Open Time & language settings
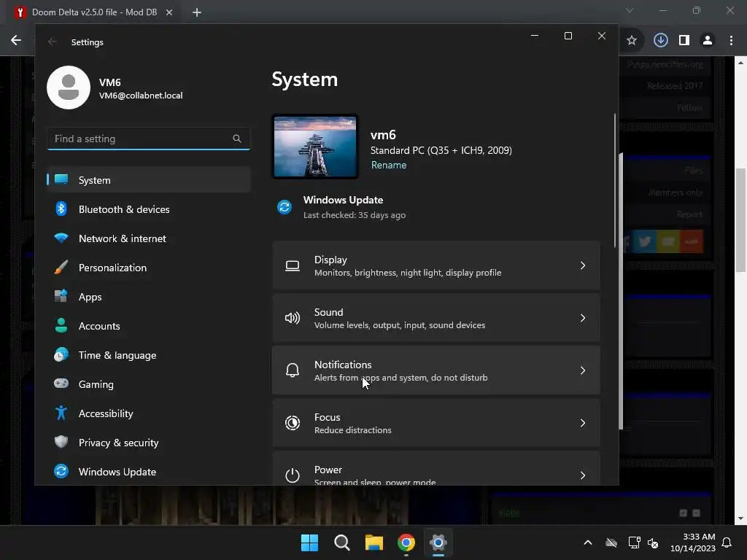 click(149, 355)
